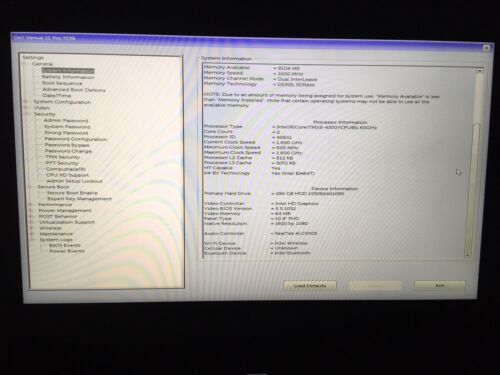500x375 pixels.
Task: Click the greyed-out Apply button
Action: click(375, 286)
